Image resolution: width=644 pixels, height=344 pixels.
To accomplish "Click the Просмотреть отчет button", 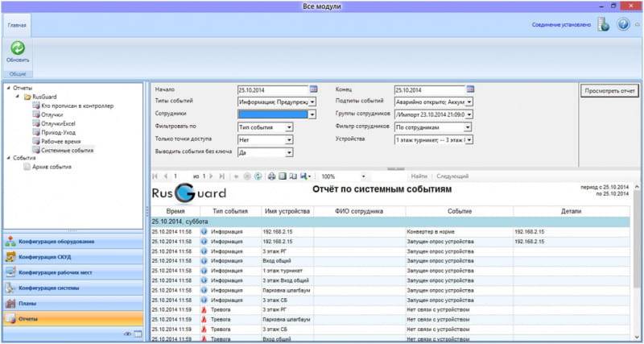I will (x=609, y=91).
